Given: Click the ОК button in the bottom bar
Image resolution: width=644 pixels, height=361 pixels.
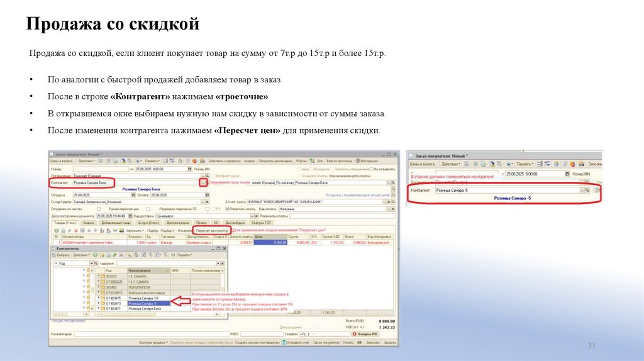Looking at the screenshot, I should [x=359, y=343].
